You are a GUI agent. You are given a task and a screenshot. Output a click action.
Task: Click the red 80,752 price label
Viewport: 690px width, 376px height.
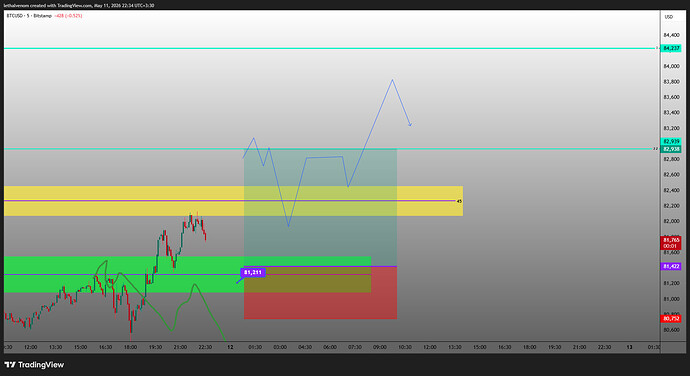[671, 318]
